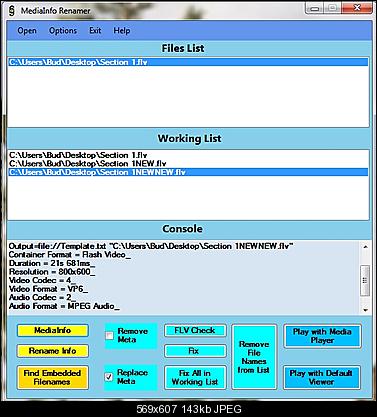The height and width of the screenshot is (417, 377).
Task: Open the Open menu
Action: click(27, 31)
